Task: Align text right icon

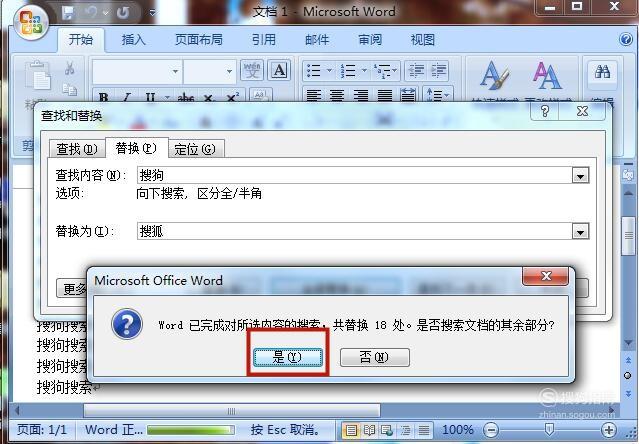Action: pos(361,96)
